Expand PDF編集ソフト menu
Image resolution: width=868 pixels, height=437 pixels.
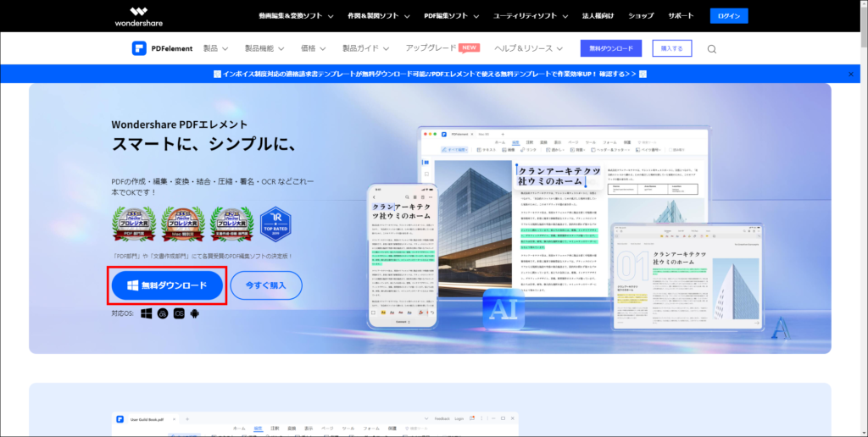[x=452, y=16]
